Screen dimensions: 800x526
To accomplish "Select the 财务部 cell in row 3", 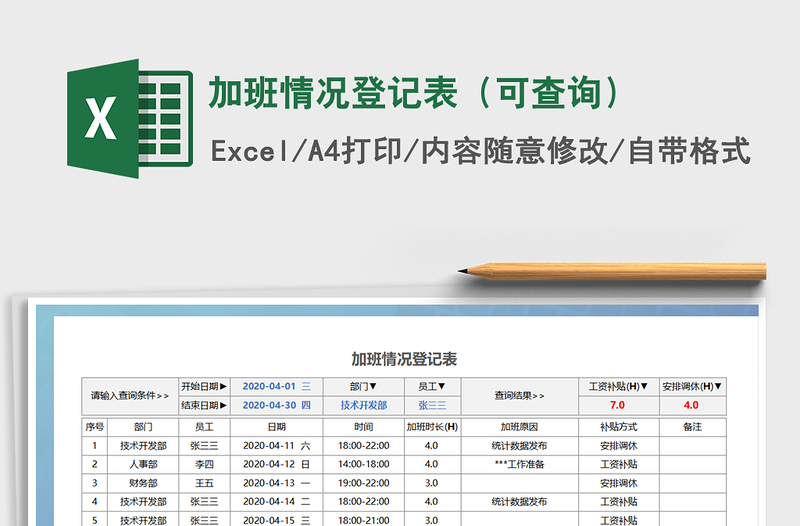I will tap(143, 483).
